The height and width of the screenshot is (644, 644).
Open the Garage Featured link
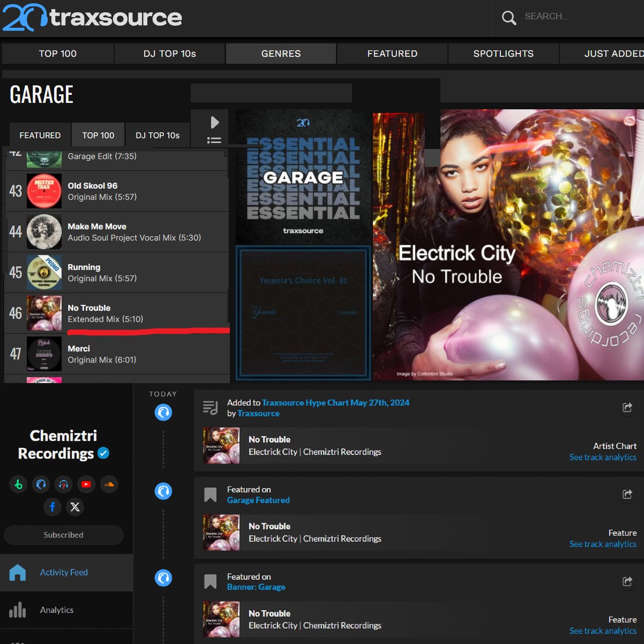(x=258, y=500)
